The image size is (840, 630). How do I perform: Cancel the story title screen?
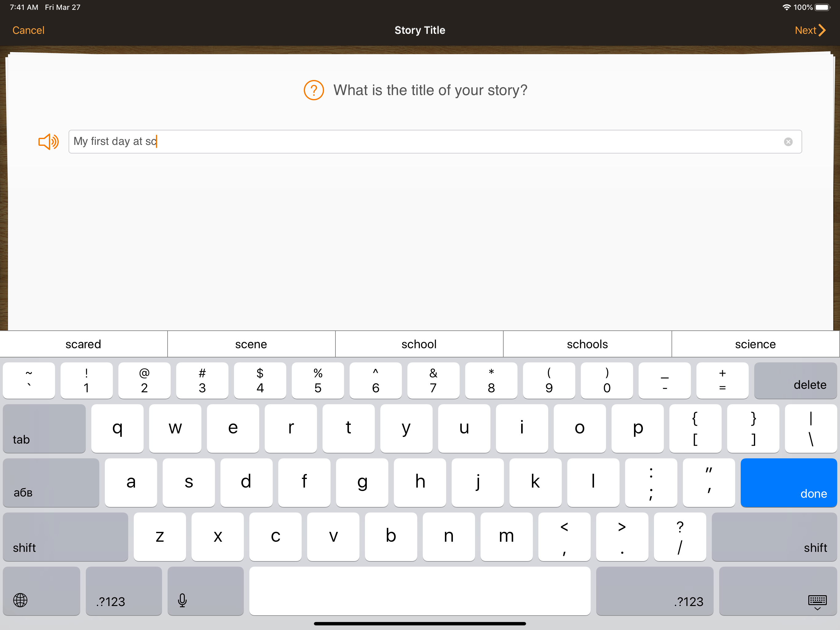point(29,30)
